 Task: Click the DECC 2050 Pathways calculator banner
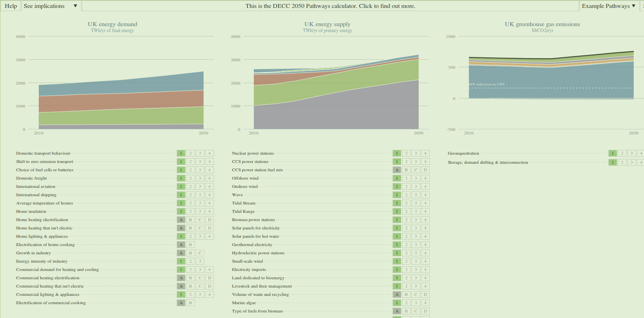[x=330, y=6]
